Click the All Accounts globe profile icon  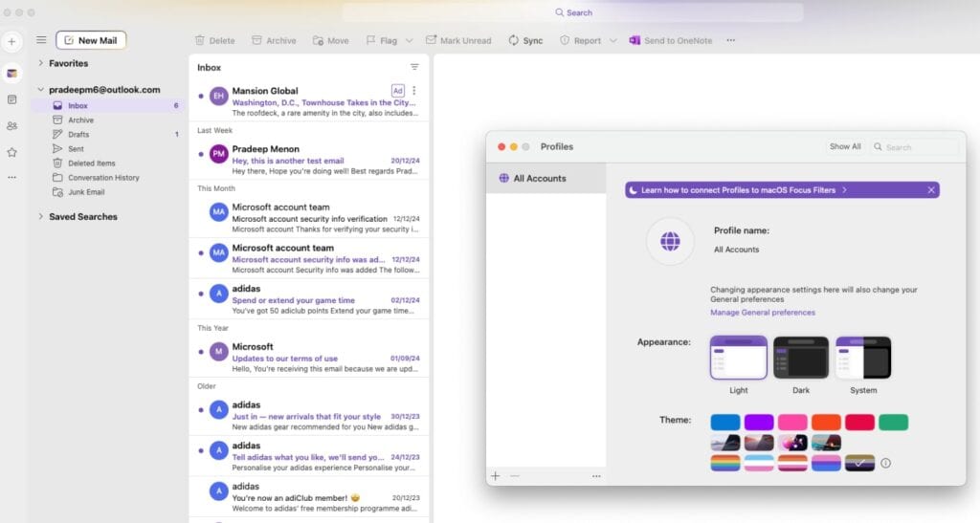coord(670,241)
